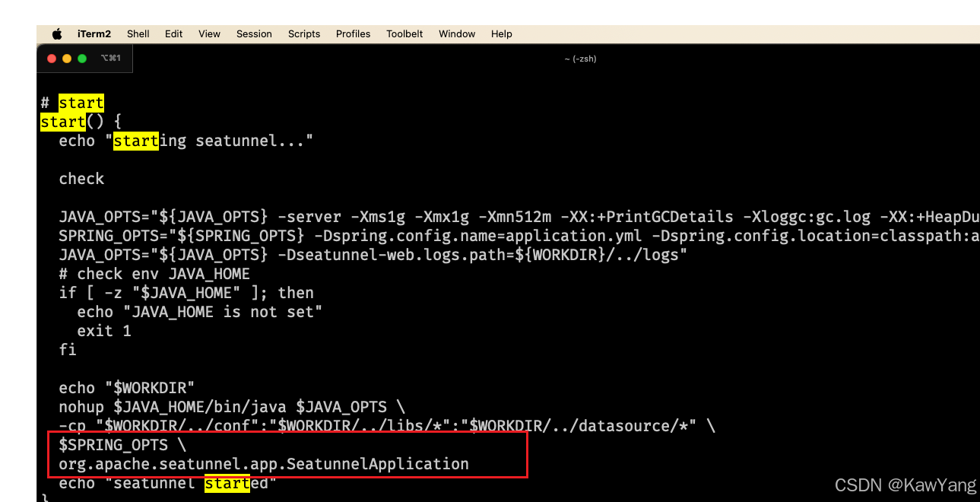
Task: Open the Window menu
Action: tap(457, 33)
